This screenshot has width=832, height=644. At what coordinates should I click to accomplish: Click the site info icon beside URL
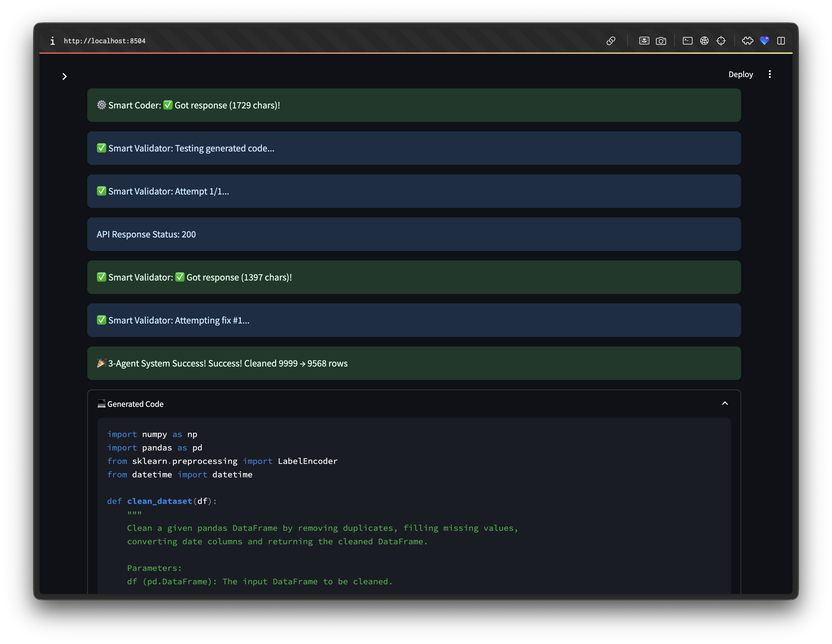pyautogui.click(x=53, y=41)
